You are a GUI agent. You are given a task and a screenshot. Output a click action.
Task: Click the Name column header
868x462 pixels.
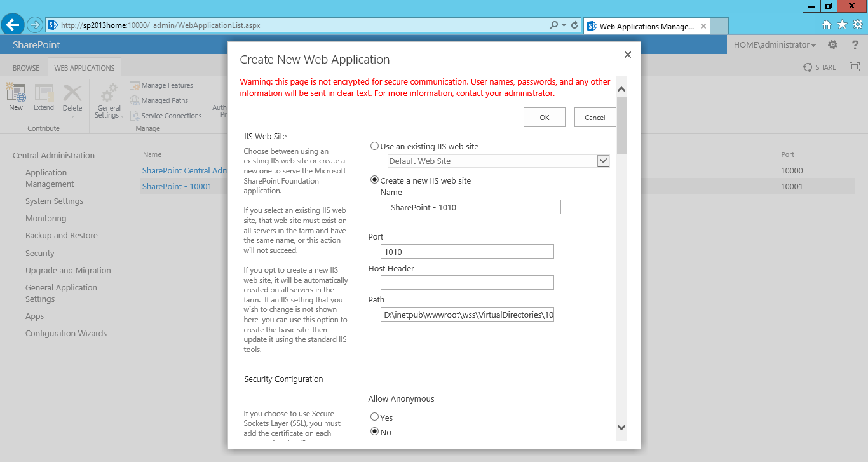pyautogui.click(x=152, y=154)
